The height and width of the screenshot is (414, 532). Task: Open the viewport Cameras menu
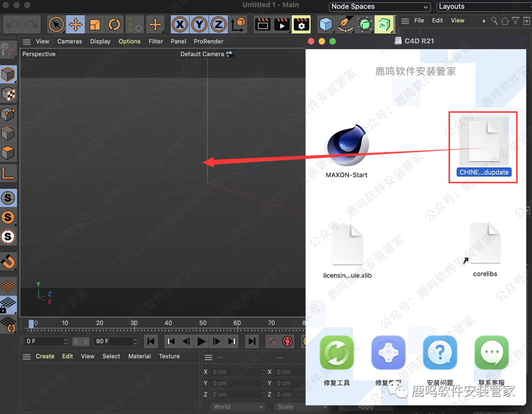[69, 41]
